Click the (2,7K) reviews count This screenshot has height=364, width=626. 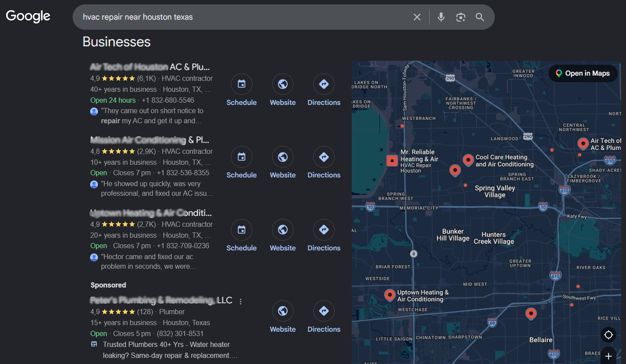[146, 224]
